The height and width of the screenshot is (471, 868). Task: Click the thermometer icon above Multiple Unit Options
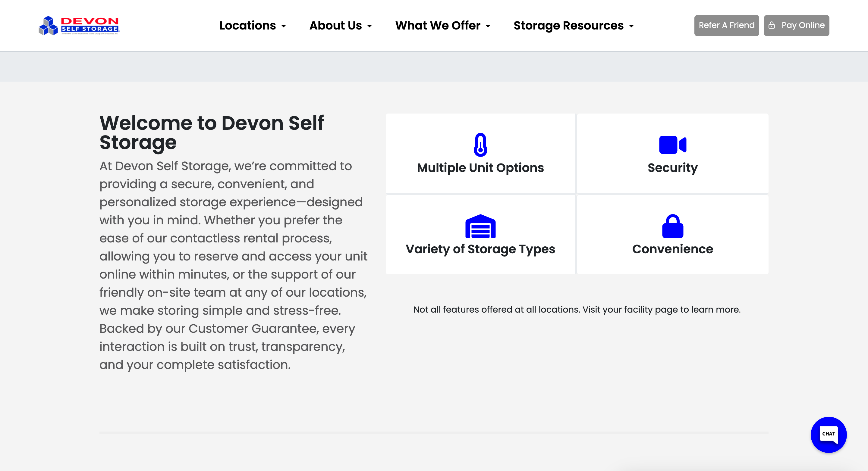[480, 145]
